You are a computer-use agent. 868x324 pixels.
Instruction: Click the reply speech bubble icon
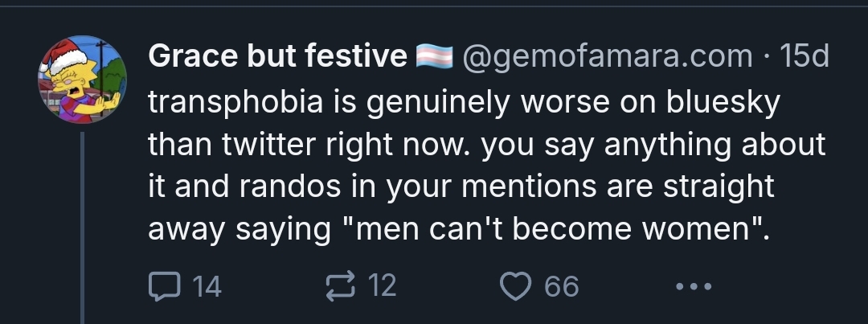166,285
